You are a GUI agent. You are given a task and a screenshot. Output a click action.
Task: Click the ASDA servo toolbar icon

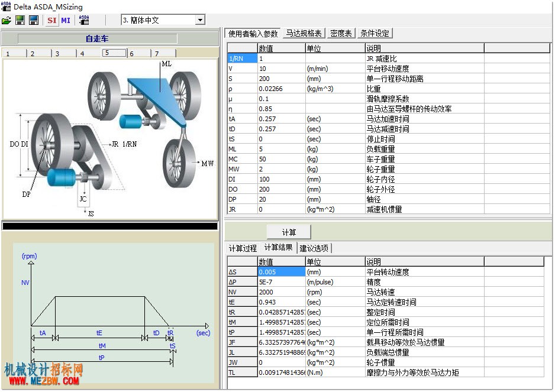(84, 20)
